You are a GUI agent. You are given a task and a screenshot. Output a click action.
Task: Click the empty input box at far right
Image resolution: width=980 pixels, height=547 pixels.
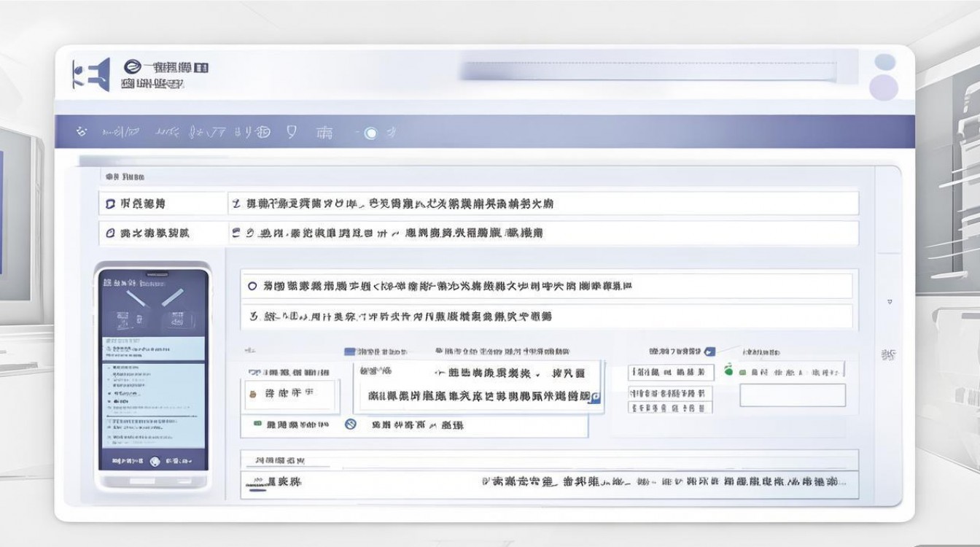click(x=793, y=395)
